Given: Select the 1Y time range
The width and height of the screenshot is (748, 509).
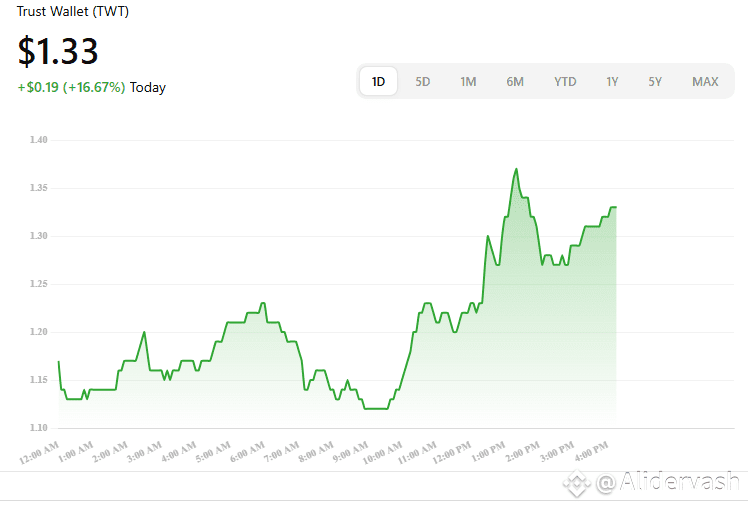Looking at the screenshot, I should pos(612,82).
